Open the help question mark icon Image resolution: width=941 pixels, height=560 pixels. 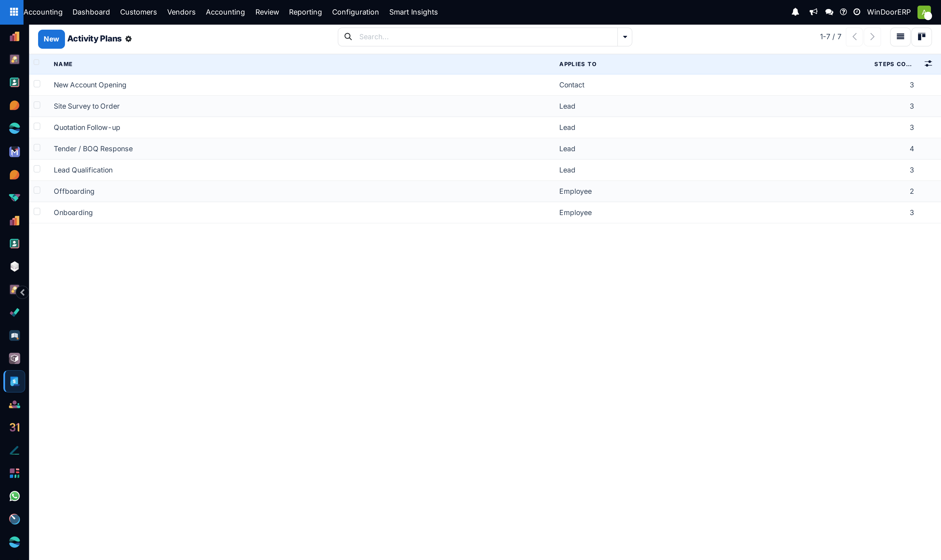point(843,12)
